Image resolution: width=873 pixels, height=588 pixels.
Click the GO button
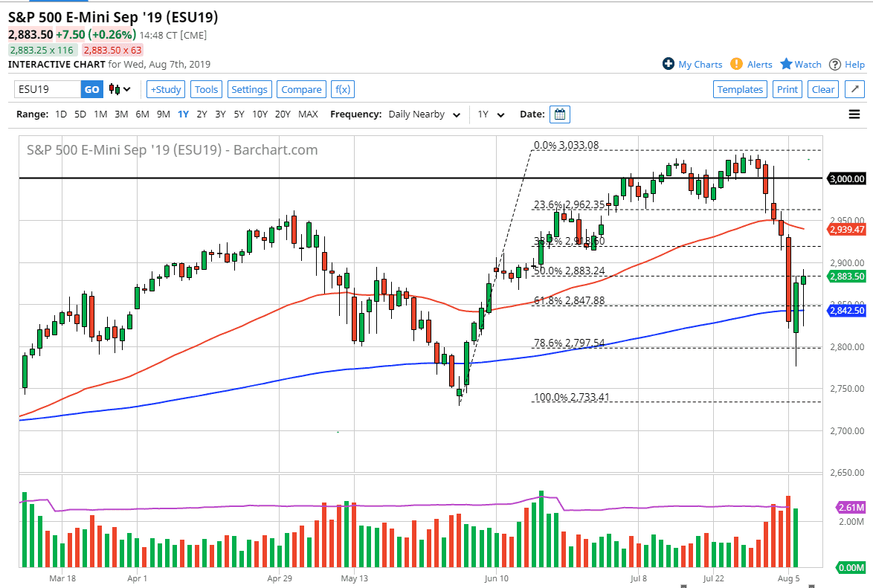[91, 88]
